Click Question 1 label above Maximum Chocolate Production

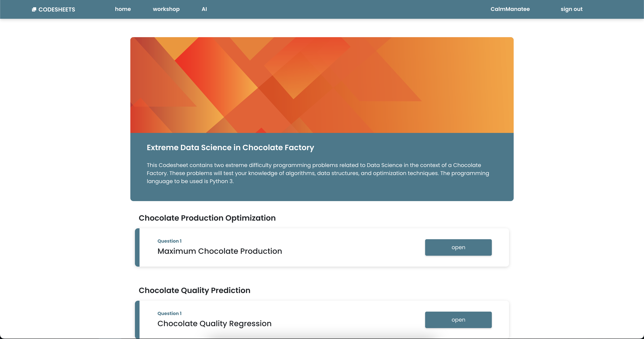coord(169,241)
